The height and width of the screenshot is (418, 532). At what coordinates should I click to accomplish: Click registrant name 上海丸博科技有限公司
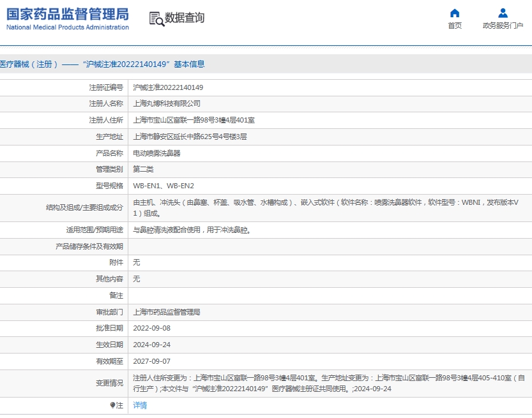click(167, 103)
